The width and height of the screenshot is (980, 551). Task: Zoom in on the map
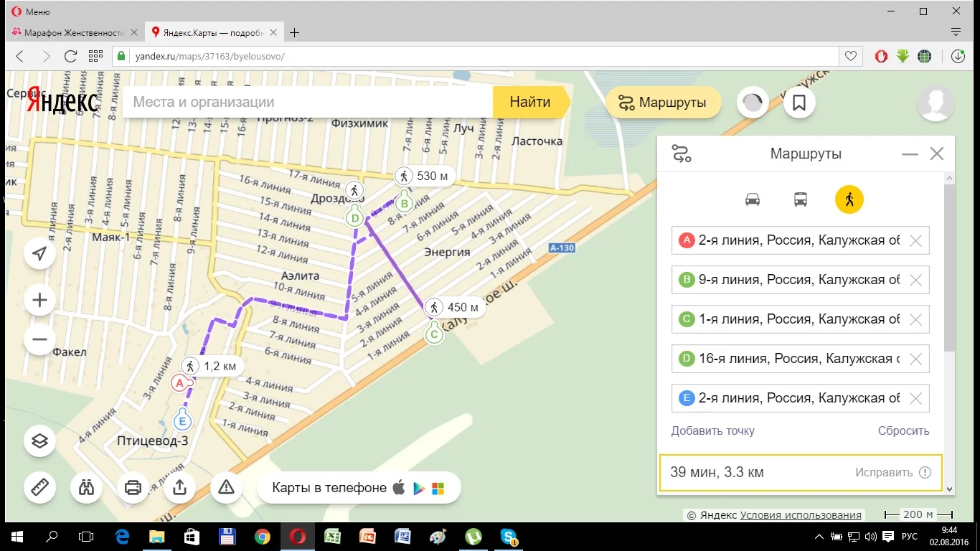pos(40,301)
